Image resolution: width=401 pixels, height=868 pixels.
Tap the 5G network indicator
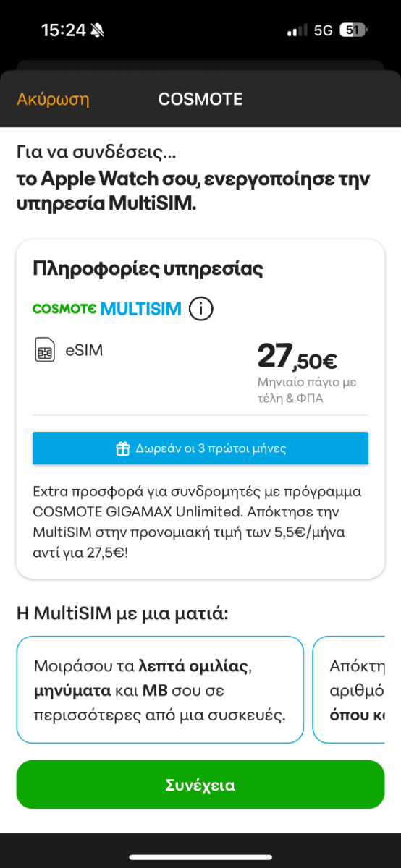point(324,30)
